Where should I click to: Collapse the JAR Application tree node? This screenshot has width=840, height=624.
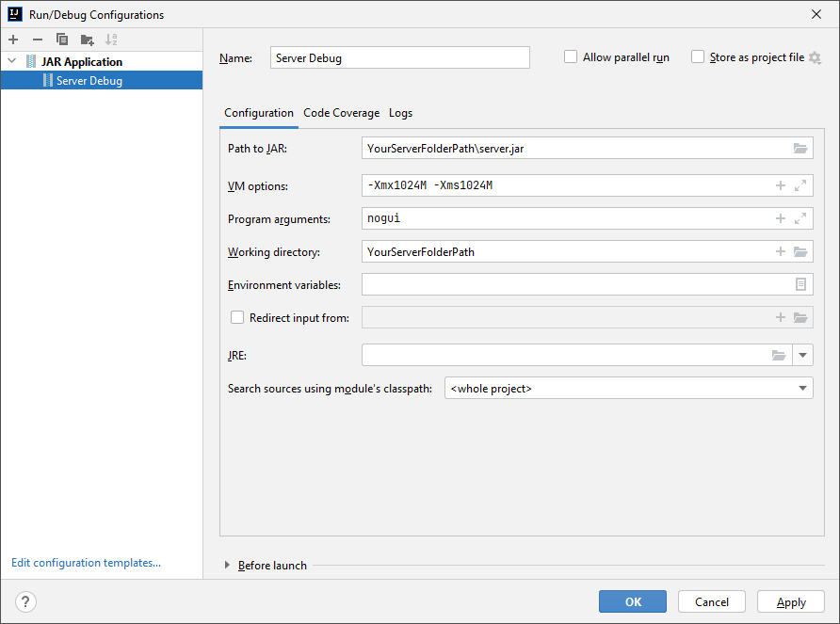click(x=12, y=61)
